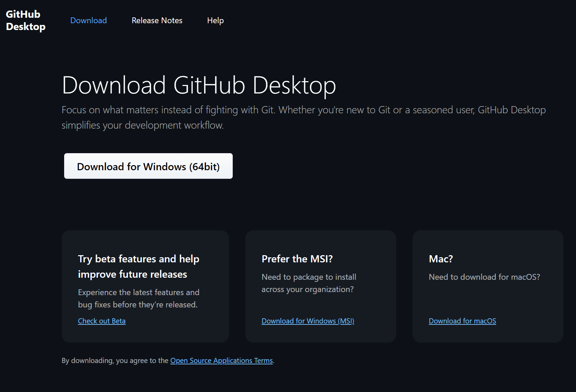
Task: Click Download for Windows (MSI) link
Action: click(x=308, y=321)
